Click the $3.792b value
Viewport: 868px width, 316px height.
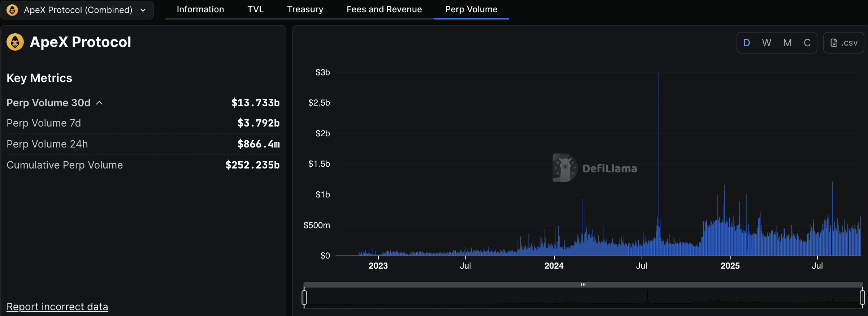[259, 123]
